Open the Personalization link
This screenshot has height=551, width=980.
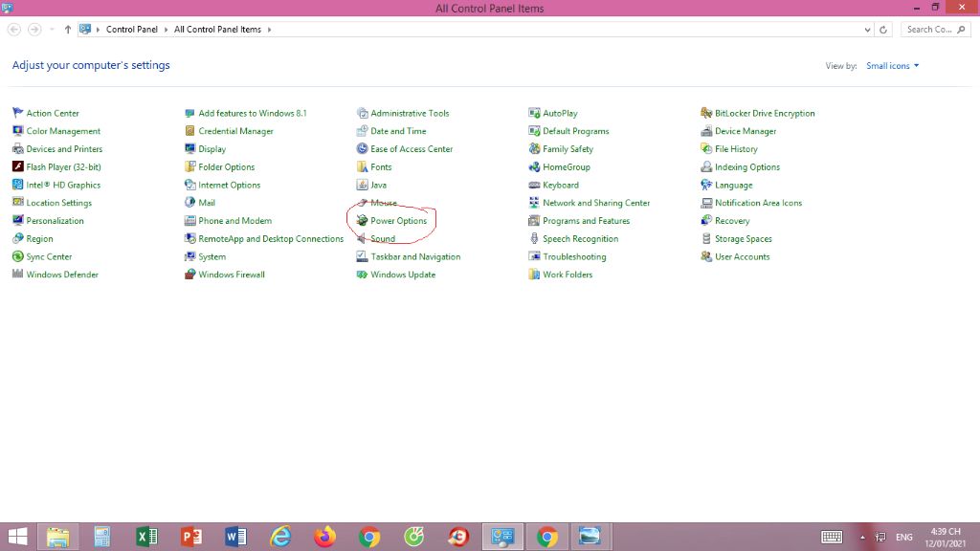pos(55,221)
